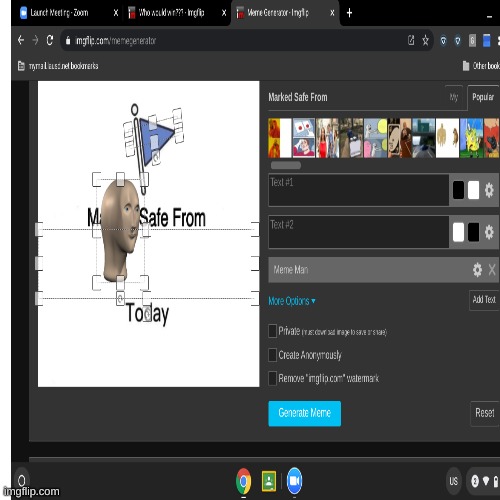500x500 pixels.
Task: Open Google Classroom from the shelf
Action: click(269, 481)
